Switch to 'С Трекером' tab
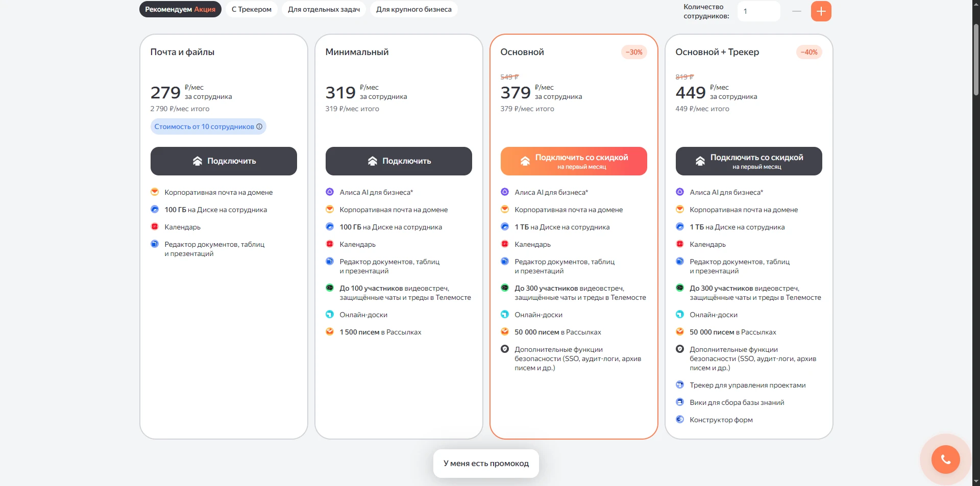The height and width of the screenshot is (486, 980). 252,9
